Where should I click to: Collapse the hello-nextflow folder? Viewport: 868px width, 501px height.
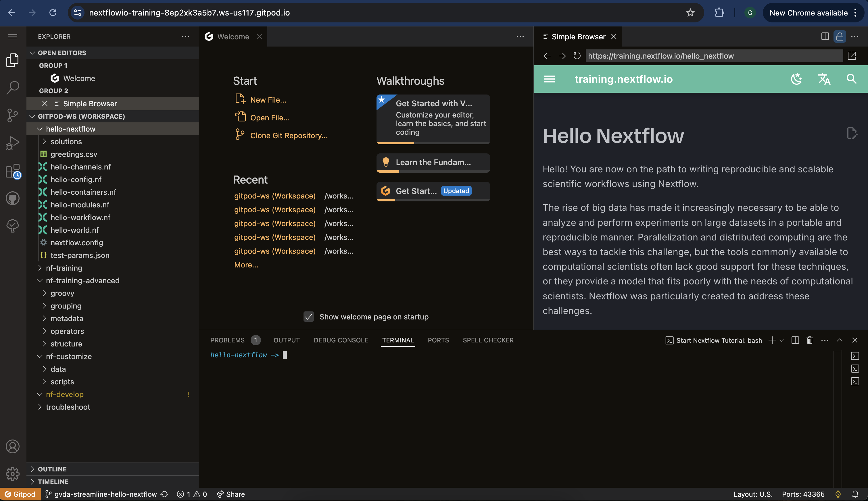point(113,129)
